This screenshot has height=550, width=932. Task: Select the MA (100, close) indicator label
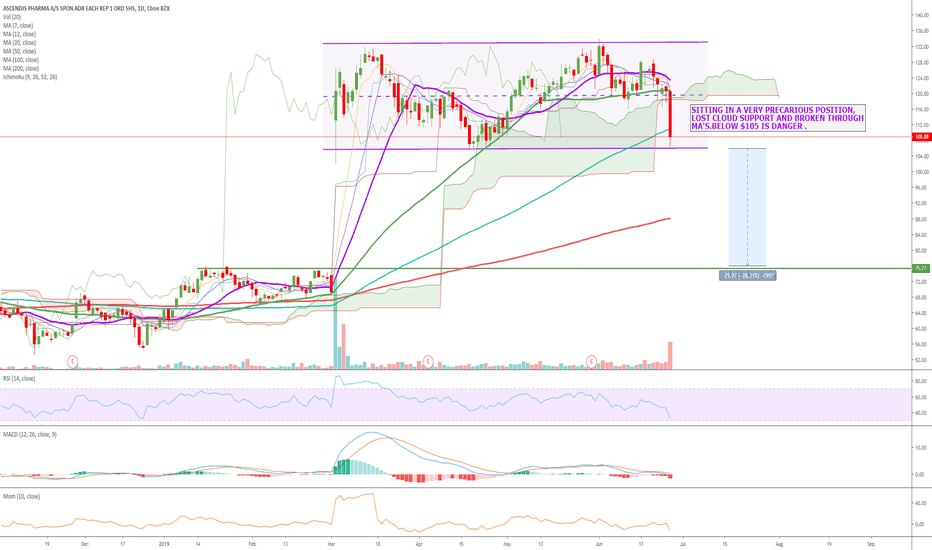point(21,59)
